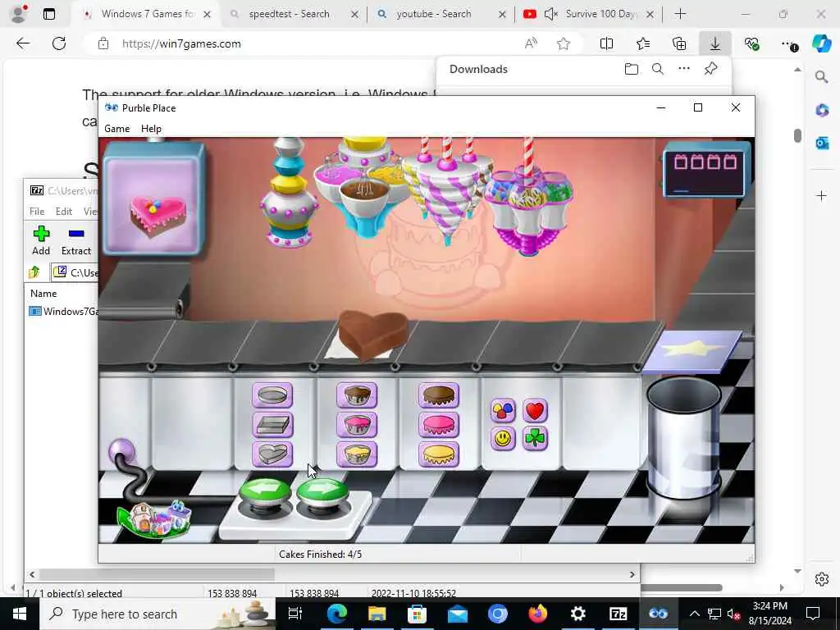This screenshot has height=630, width=840.
Task: Select the square cake pan button
Action: click(x=272, y=426)
